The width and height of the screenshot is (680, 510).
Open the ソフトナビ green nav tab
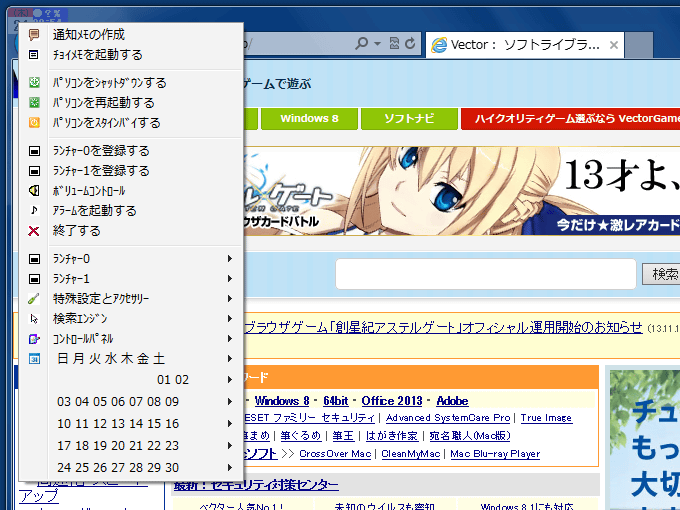pyautogui.click(x=409, y=118)
